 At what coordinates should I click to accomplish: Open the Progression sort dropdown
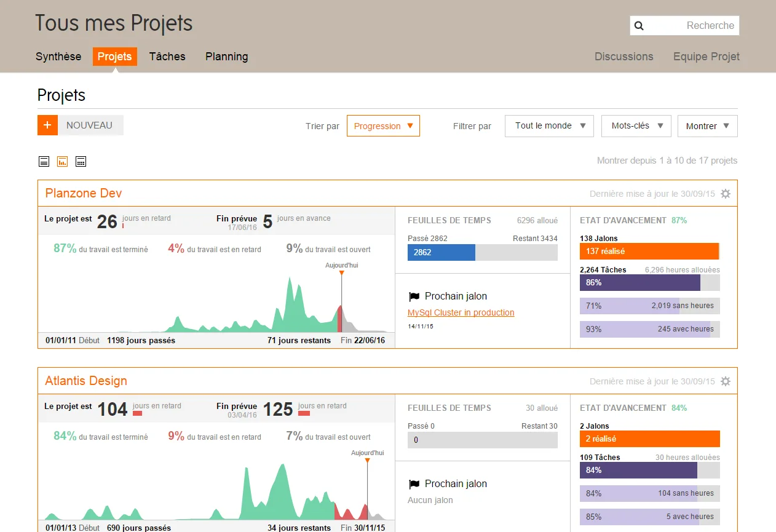click(383, 126)
